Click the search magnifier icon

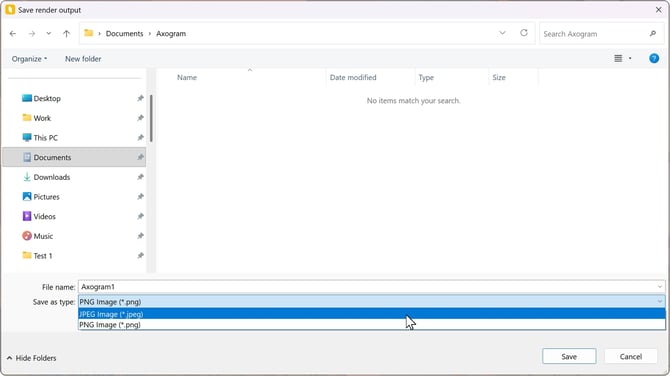653,33
